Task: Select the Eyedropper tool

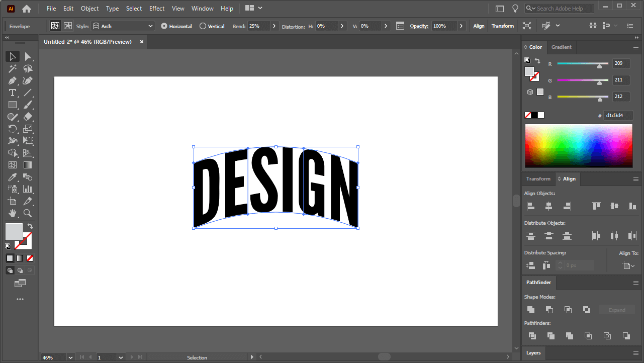Action: [x=13, y=177]
